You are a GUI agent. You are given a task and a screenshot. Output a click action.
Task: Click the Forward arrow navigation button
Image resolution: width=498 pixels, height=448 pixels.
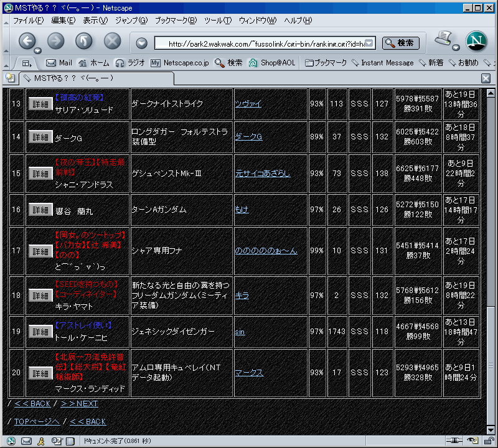pos(56,41)
